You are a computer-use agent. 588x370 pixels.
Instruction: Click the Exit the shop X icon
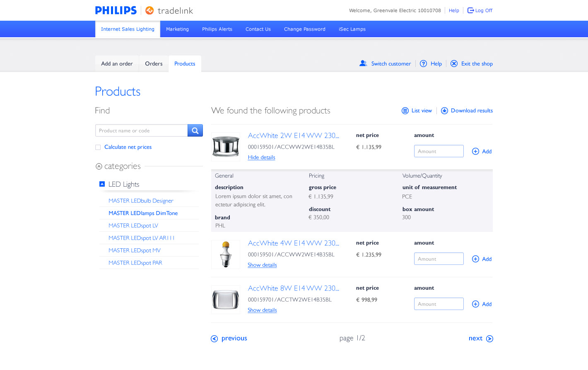tap(454, 63)
